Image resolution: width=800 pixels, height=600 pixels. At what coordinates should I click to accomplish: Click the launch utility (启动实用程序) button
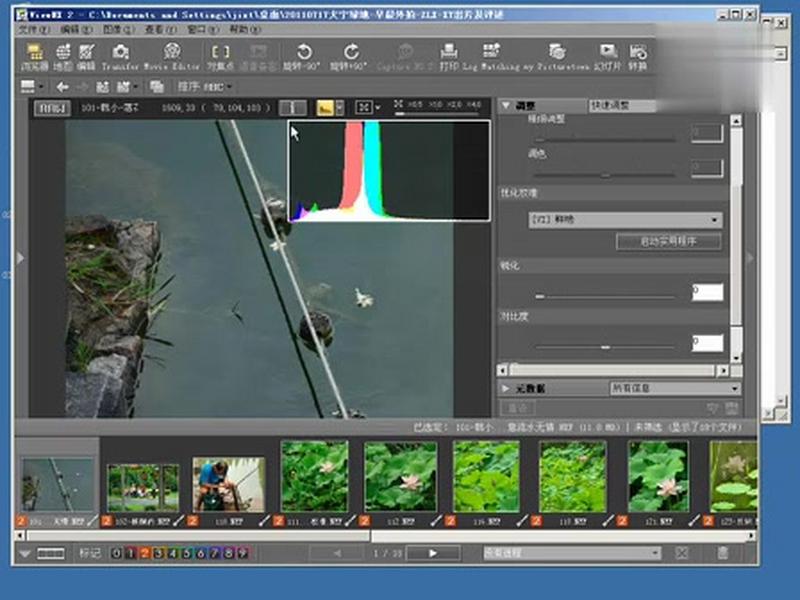(668, 241)
